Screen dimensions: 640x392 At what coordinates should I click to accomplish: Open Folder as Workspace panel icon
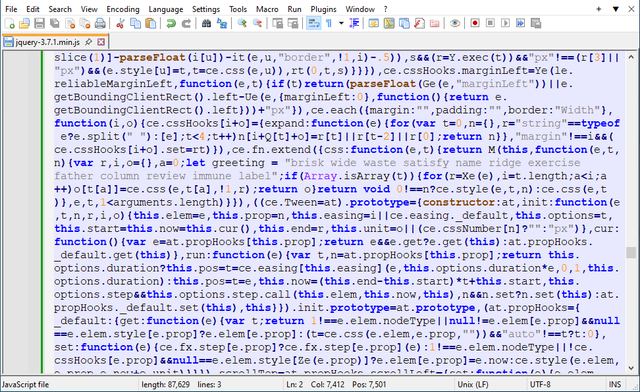tap(434, 23)
